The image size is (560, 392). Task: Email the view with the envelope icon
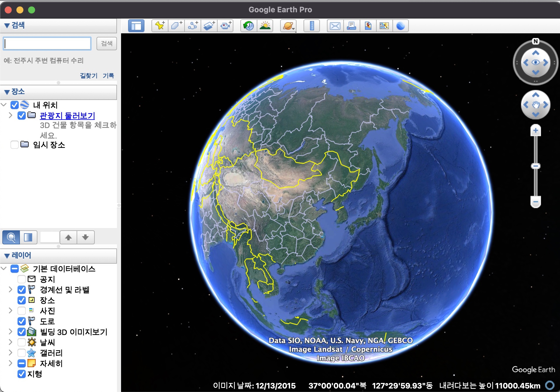pyautogui.click(x=335, y=26)
